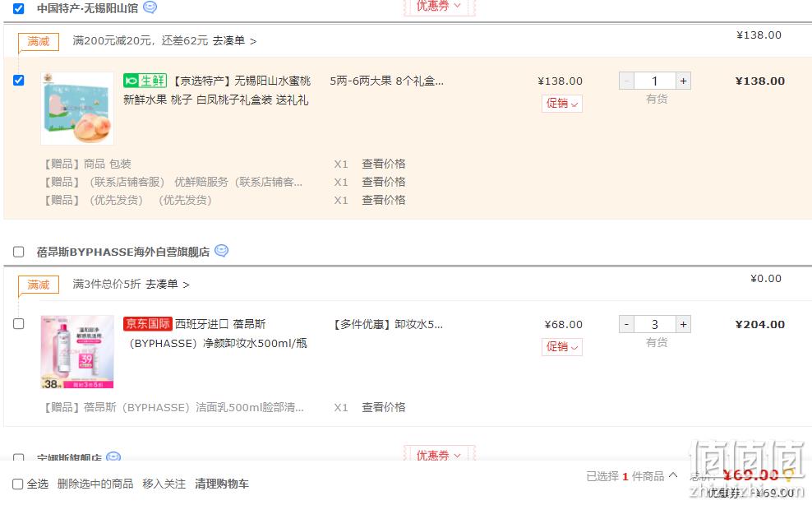This screenshot has height=505, width=812.
Task: Open the 蓓昂斯BYPHASSE海外自营旗舰店 shop name link
Action: tap(123, 252)
